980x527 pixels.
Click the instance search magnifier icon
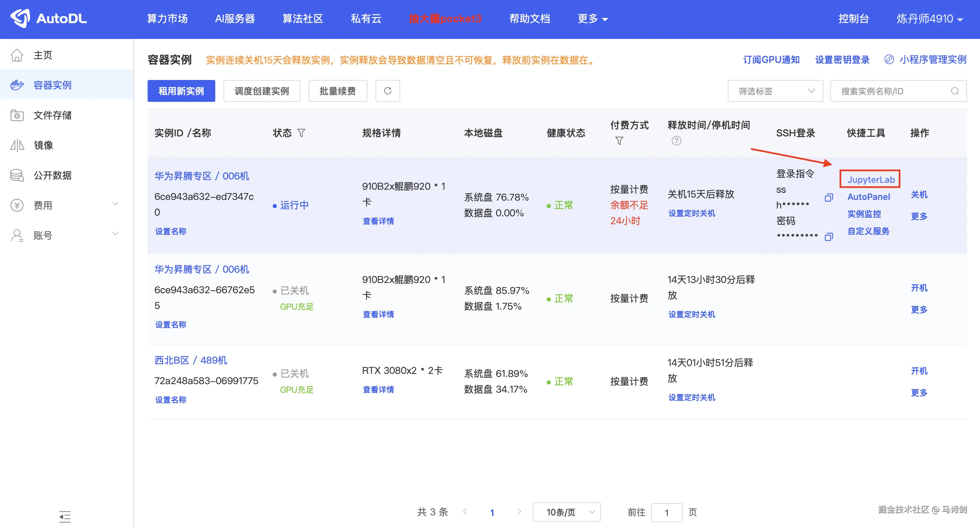coord(954,91)
